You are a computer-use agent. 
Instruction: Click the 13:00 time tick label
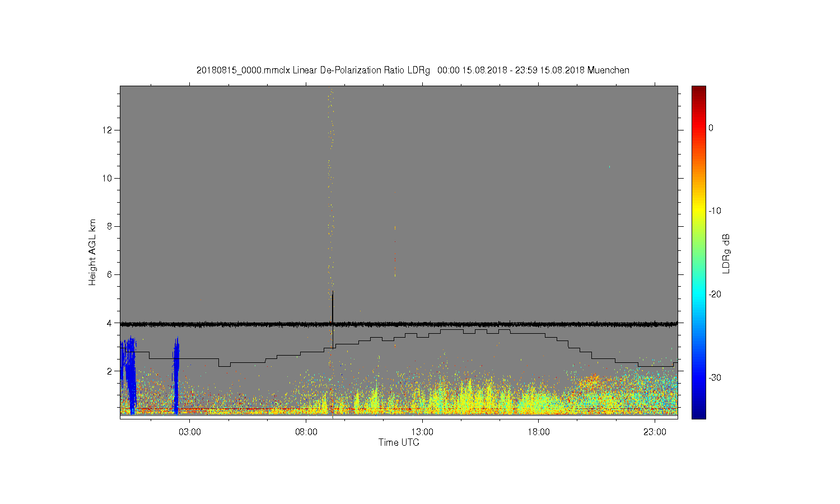pyautogui.click(x=422, y=432)
